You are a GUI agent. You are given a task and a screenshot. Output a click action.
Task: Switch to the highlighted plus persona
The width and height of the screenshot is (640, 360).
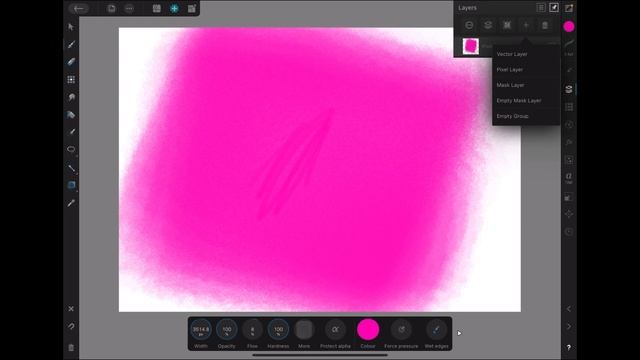tap(174, 8)
